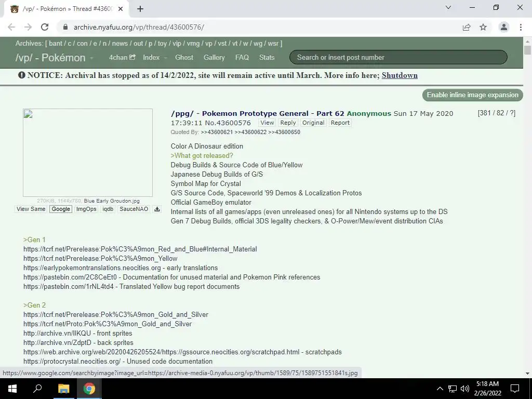This screenshot has width=532, height=399.
Task: Open the bant archive link
Action: click(55, 44)
